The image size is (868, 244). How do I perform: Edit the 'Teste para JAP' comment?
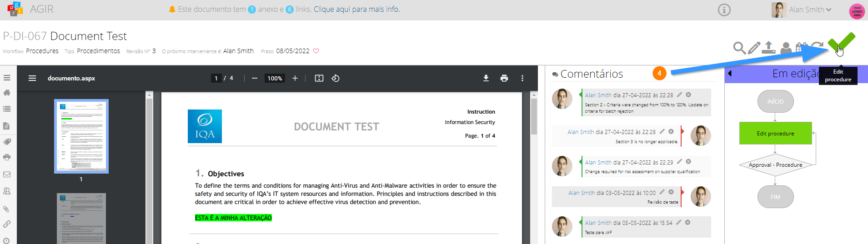678,222
